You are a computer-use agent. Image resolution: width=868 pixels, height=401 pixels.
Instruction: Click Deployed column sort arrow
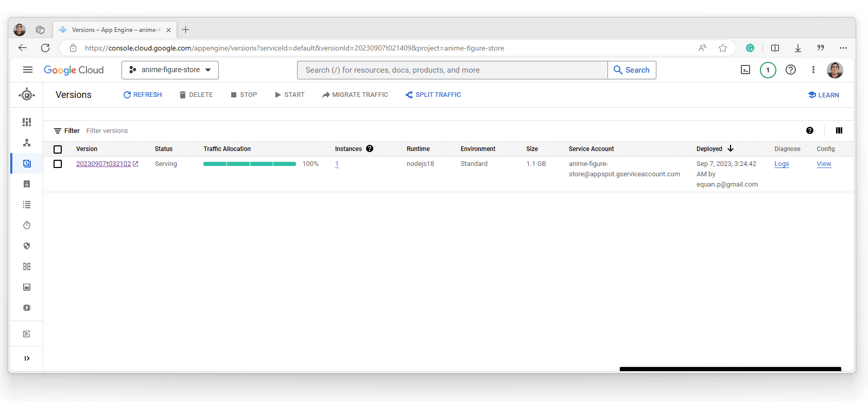pos(731,148)
